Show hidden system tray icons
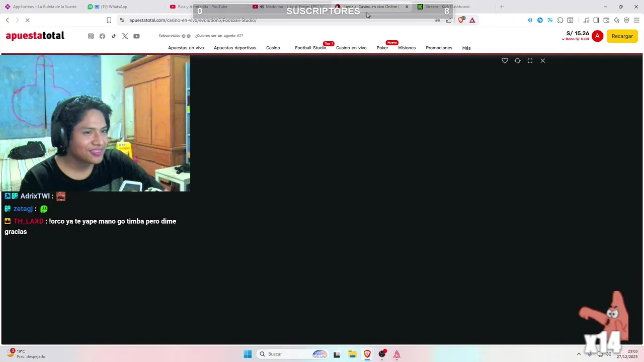The height and width of the screenshot is (362, 644). click(x=579, y=354)
